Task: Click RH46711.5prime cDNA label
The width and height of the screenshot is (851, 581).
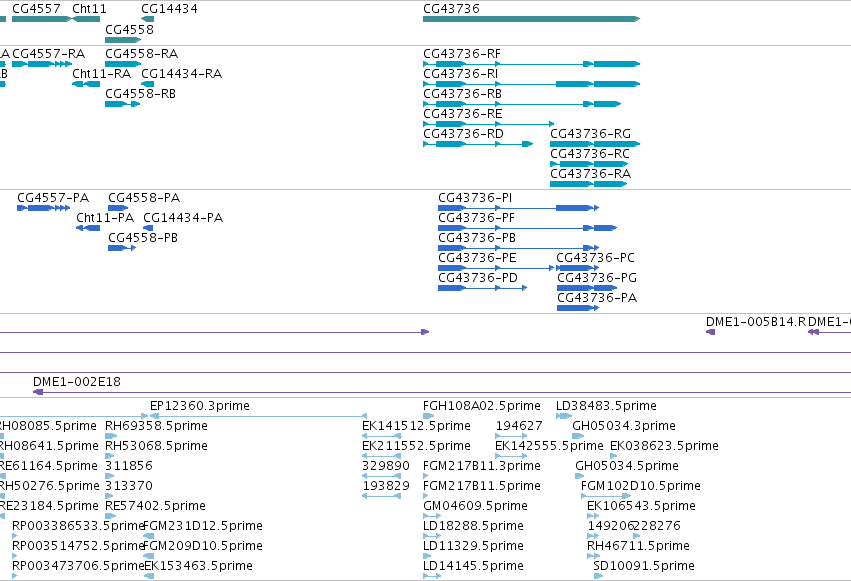Action: pos(639,546)
